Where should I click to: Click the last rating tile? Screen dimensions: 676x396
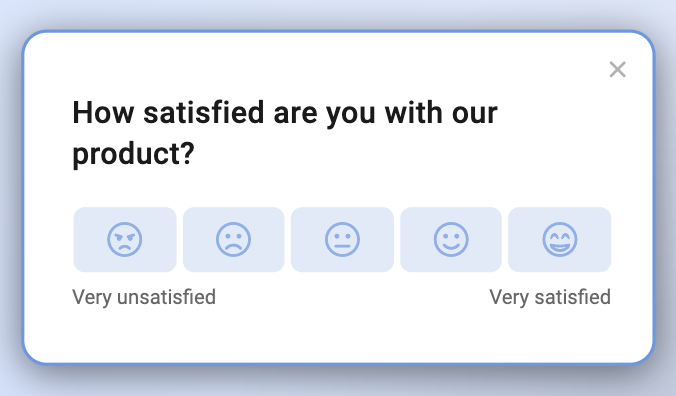(560, 240)
